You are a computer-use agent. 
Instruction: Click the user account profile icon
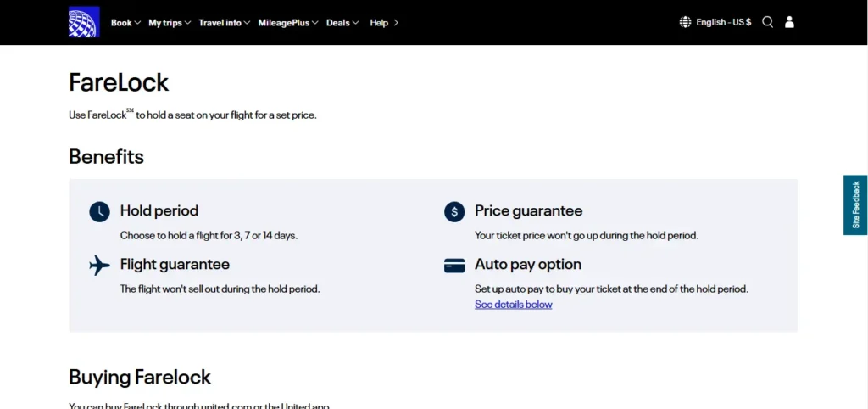pyautogui.click(x=789, y=22)
